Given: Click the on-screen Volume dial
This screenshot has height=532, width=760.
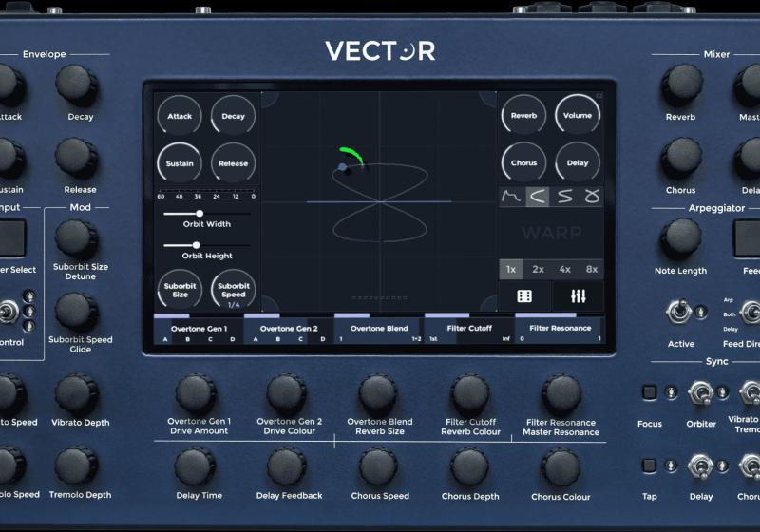Looking at the screenshot, I should click(x=578, y=115).
